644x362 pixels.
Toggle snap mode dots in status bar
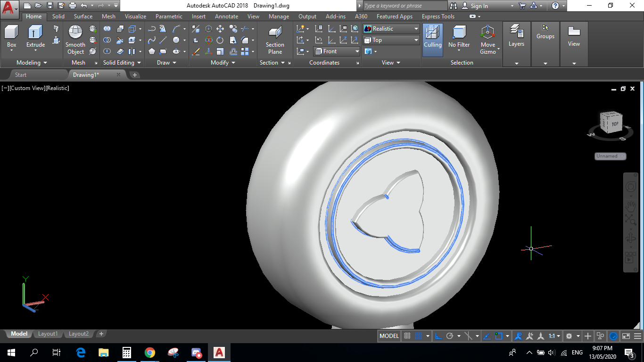coord(418,336)
